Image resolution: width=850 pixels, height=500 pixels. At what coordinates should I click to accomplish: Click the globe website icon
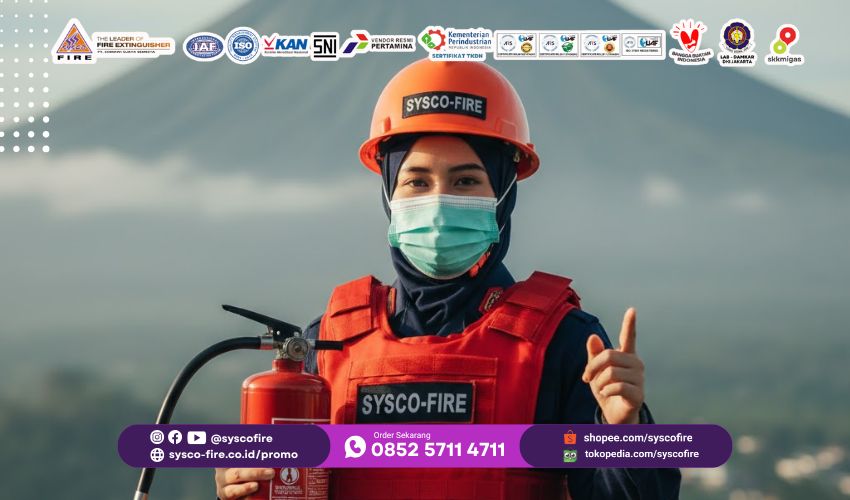click(157, 454)
